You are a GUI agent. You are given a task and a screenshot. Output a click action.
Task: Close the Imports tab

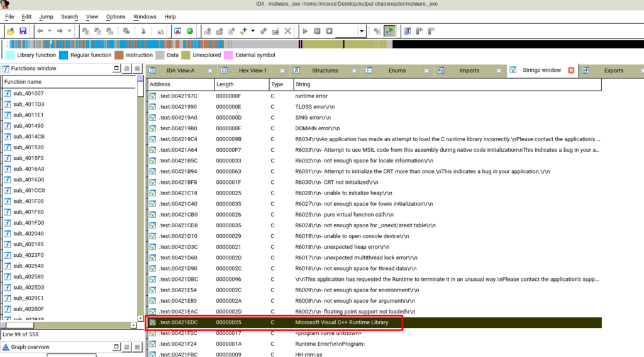click(499, 71)
